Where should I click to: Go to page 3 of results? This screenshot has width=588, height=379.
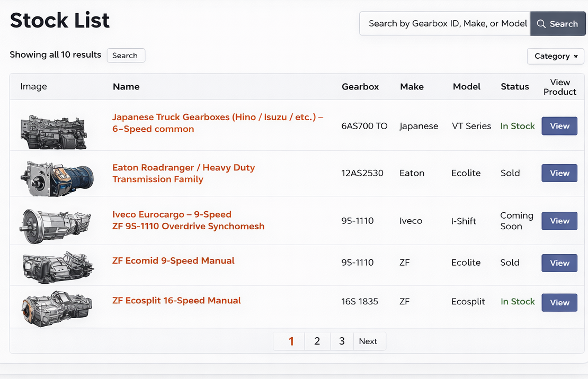342,341
